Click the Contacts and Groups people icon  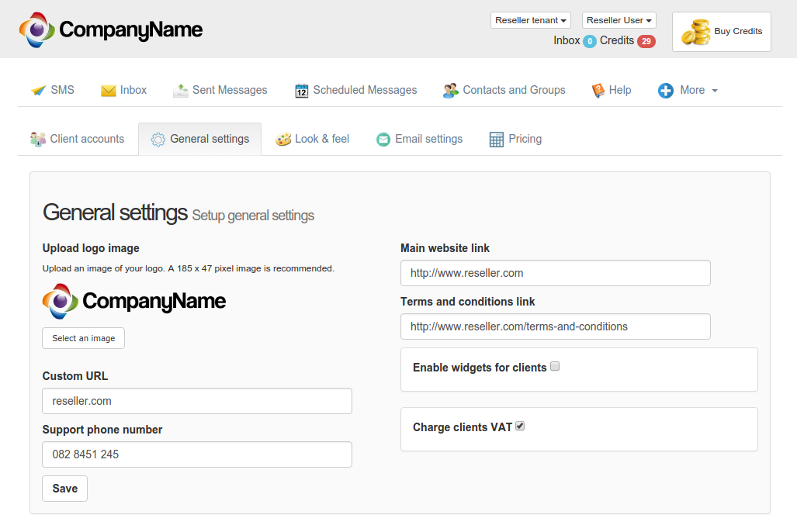[x=451, y=91]
